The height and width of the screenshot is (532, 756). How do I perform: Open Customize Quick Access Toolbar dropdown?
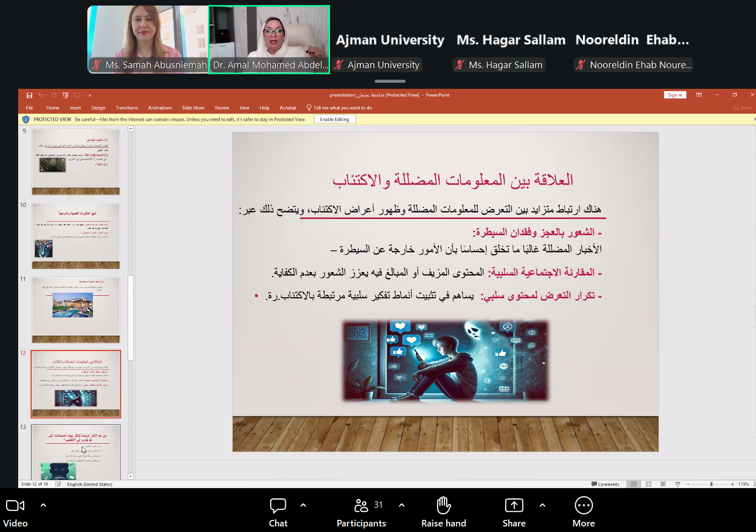coord(90,95)
